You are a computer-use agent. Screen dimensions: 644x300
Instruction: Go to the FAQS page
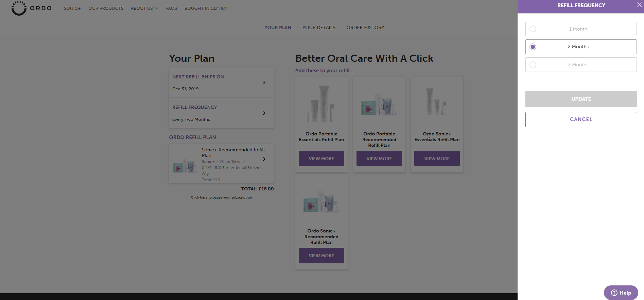172,8
